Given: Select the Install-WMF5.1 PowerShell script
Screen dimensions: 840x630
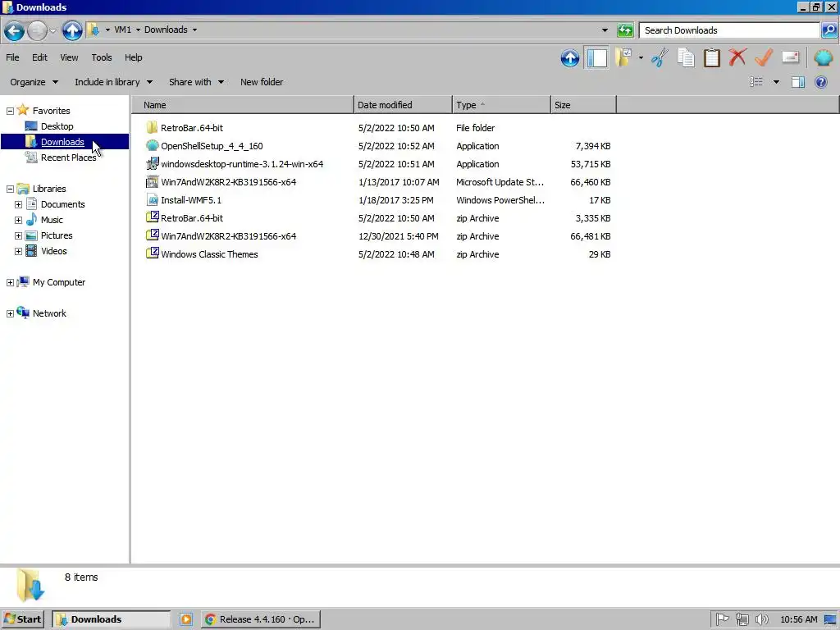Looking at the screenshot, I should (x=190, y=200).
